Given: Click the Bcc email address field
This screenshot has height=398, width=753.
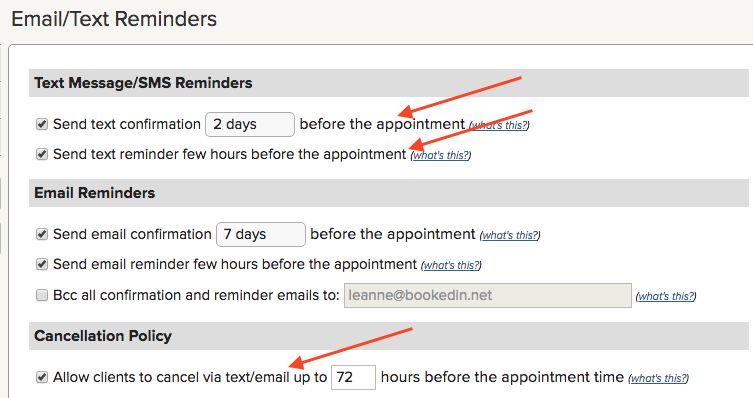Looking at the screenshot, I should click(487, 295).
